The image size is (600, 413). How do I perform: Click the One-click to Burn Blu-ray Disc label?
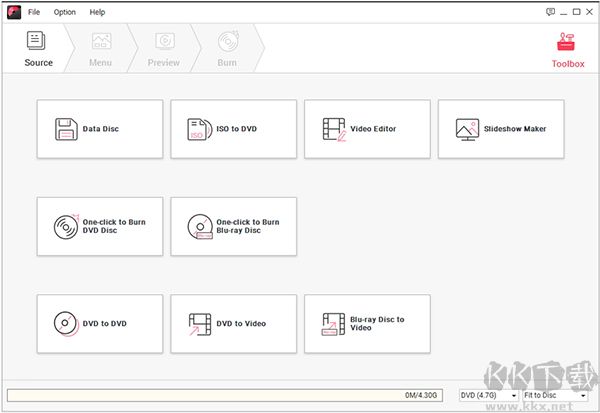pyautogui.click(x=248, y=226)
